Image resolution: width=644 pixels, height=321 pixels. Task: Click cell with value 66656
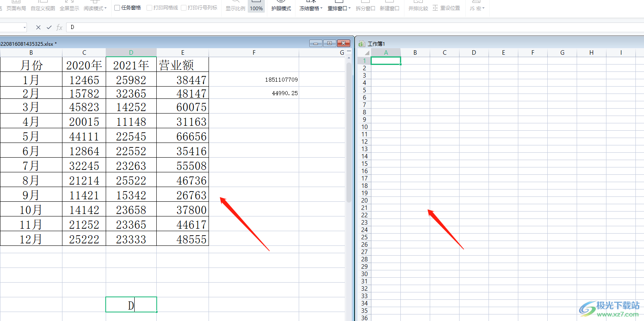[183, 136]
